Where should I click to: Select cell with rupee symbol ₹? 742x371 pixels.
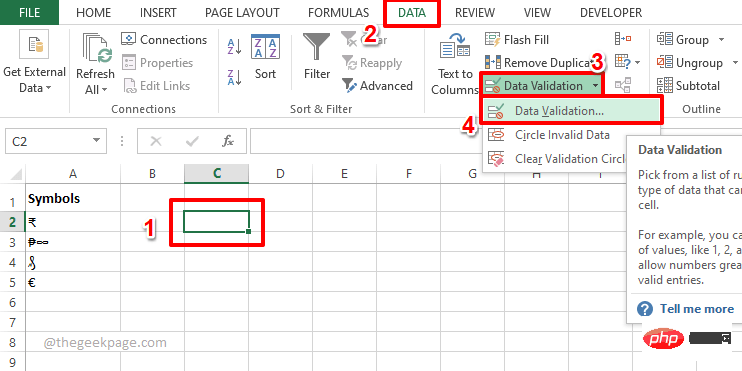point(73,222)
